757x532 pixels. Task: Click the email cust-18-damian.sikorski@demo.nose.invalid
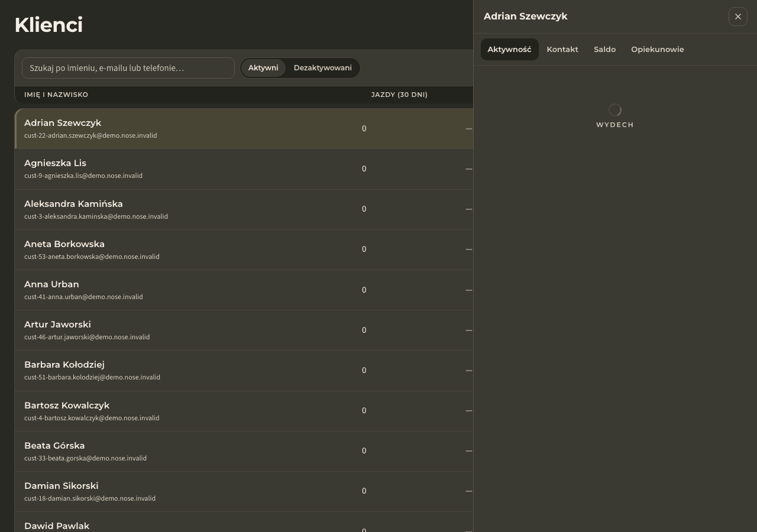[x=90, y=498]
